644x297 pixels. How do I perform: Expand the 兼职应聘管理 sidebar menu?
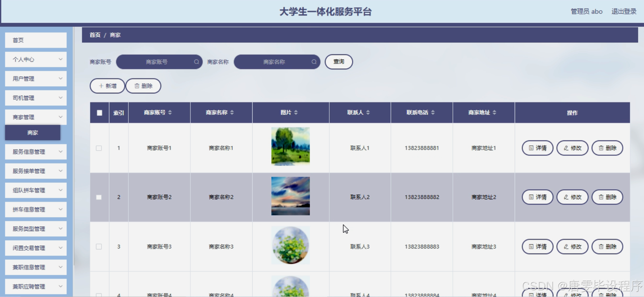pos(36,286)
